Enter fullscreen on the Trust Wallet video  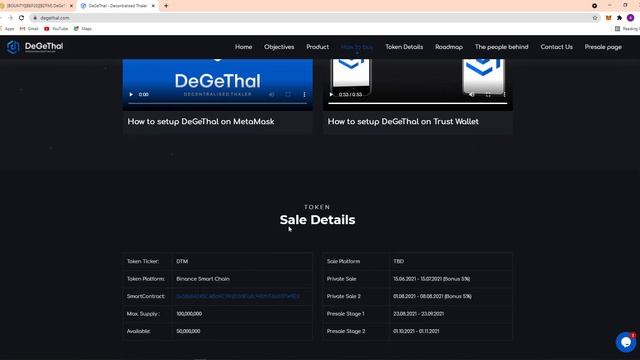[x=488, y=94]
